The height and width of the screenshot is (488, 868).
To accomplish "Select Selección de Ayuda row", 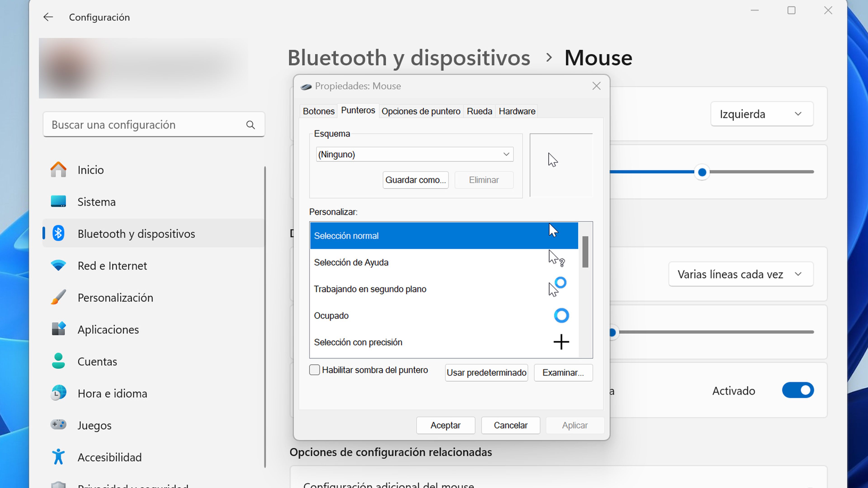I will [x=444, y=262].
